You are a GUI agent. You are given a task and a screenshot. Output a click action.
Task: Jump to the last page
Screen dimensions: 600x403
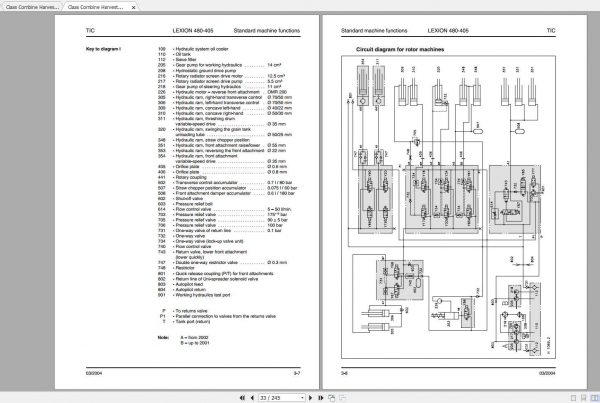[x=321, y=398]
